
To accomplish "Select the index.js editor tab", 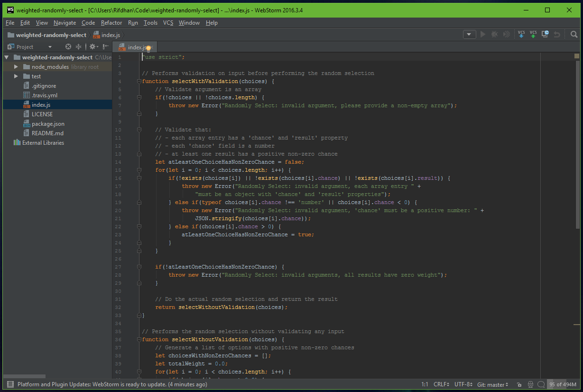I will pos(137,47).
